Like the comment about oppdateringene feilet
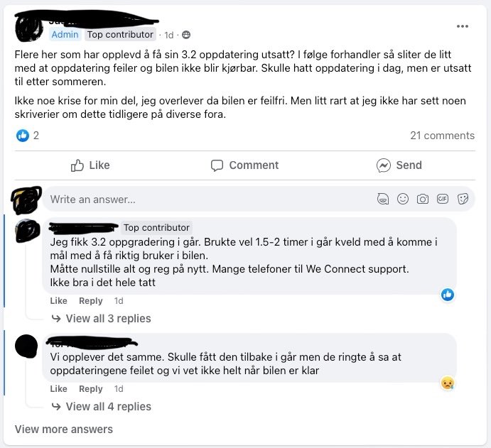 pos(58,389)
